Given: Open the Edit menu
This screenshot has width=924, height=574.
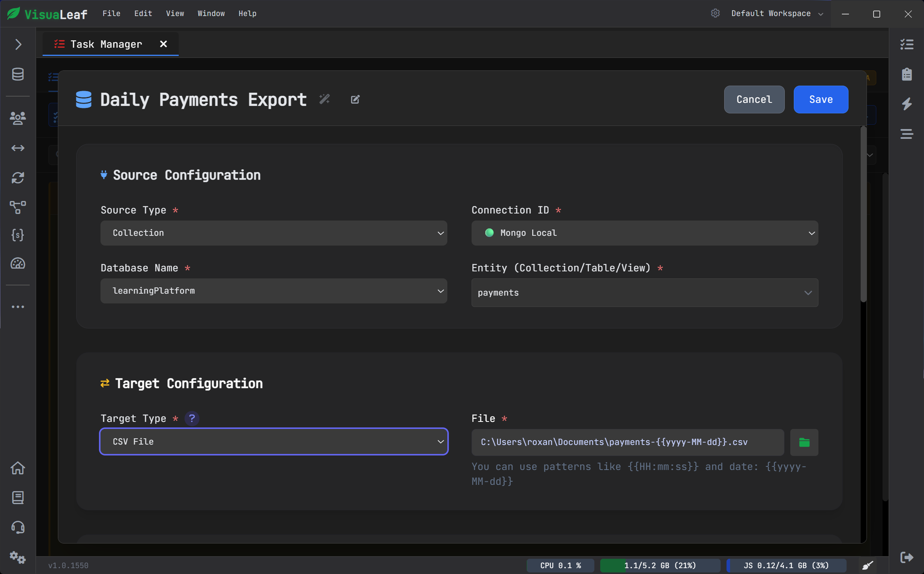Looking at the screenshot, I should tap(143, 13).
